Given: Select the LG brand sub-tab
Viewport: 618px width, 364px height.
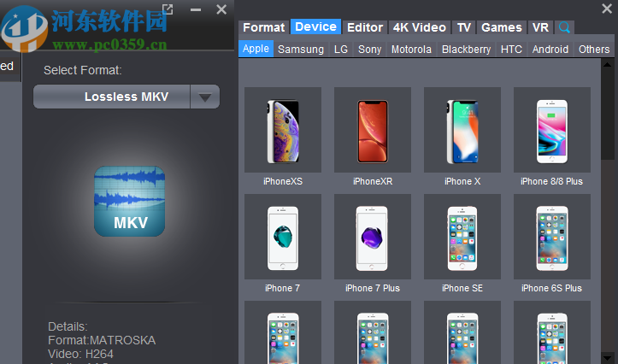Looking at the screenshot, I should coord(341,50).
